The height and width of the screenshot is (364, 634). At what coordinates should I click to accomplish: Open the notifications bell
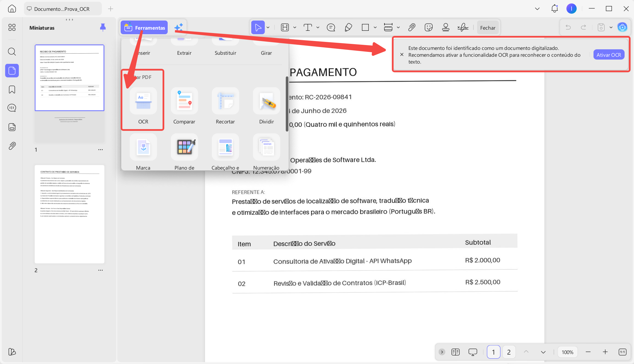554,9
